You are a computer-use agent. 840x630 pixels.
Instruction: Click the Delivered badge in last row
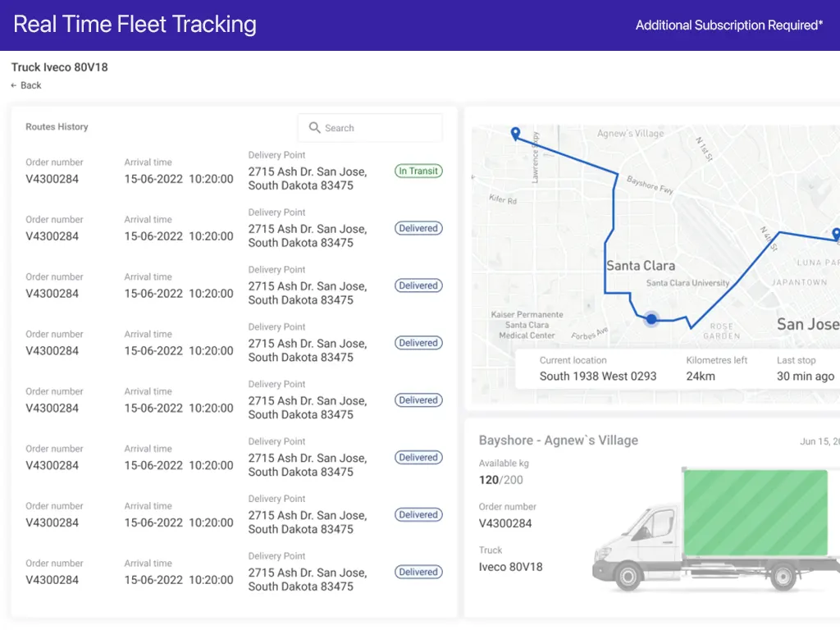point(418,573)
